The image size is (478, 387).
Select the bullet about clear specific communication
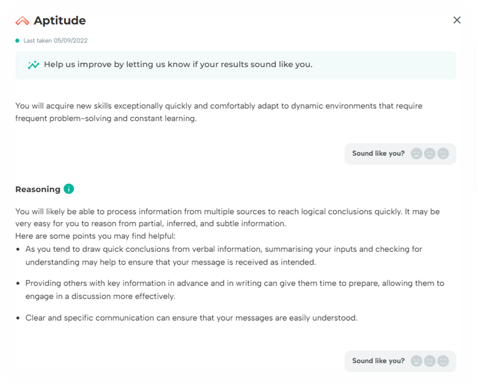[x=191, y=318]
